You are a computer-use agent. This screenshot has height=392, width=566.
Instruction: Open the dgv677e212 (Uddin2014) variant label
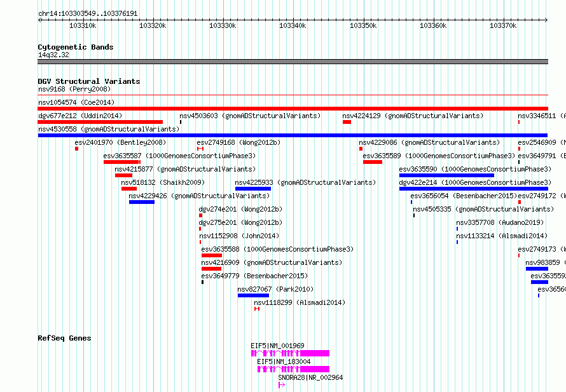tap(80, 116)
